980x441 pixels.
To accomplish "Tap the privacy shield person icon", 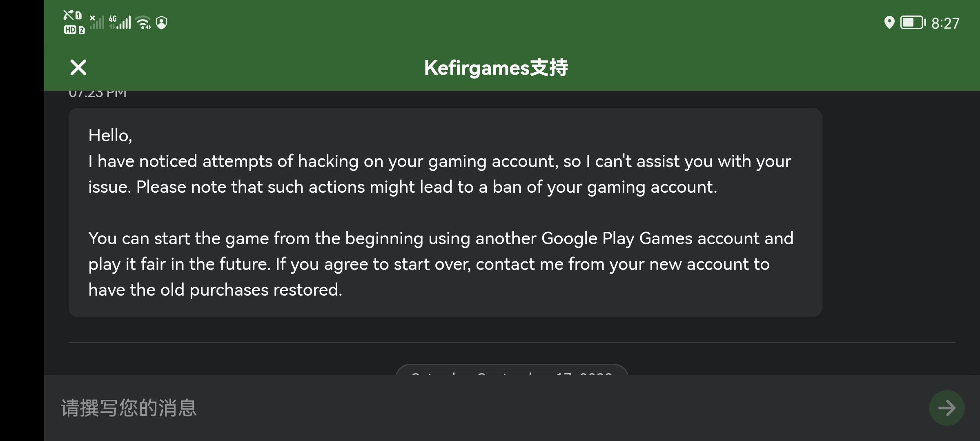I will [162, 22].
